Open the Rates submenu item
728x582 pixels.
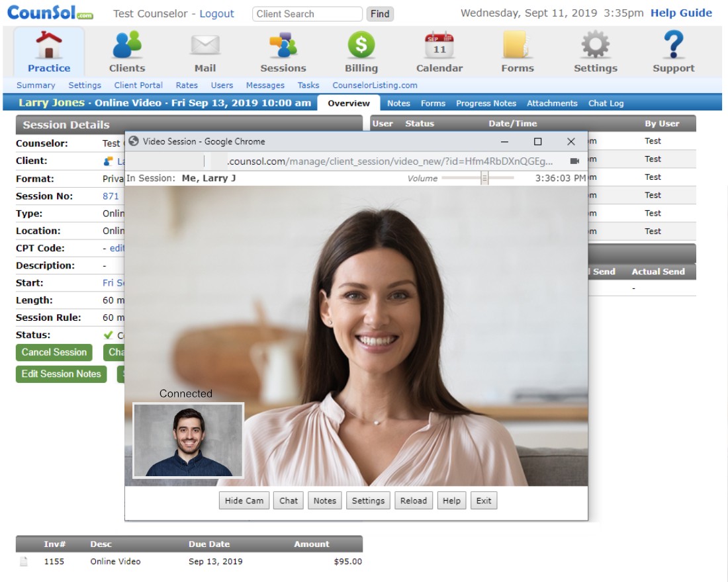187,85
